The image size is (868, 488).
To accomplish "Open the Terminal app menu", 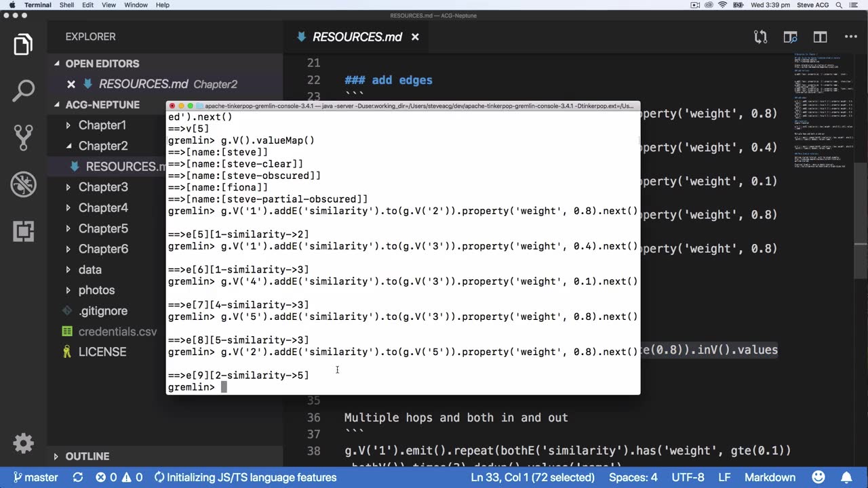I will click(38, 5).
